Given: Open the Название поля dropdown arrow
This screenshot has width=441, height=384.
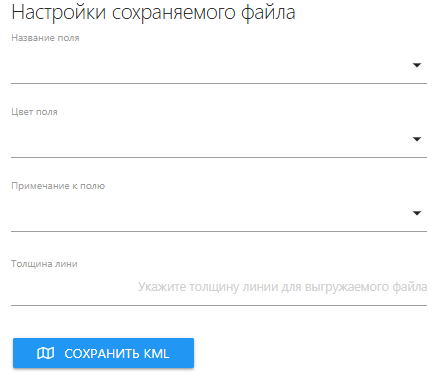Looking at the screenshot, I should [x=417, y=65].
